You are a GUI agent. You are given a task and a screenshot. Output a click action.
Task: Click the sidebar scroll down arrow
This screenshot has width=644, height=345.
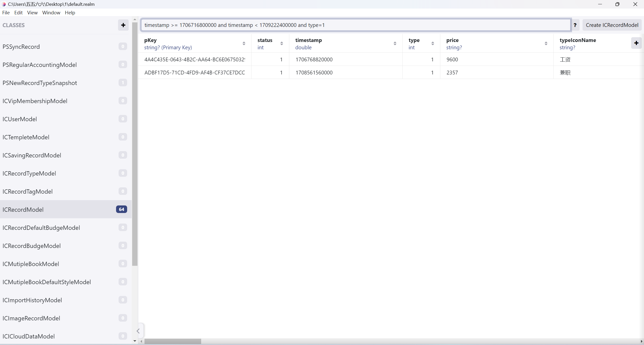[135, 341]
